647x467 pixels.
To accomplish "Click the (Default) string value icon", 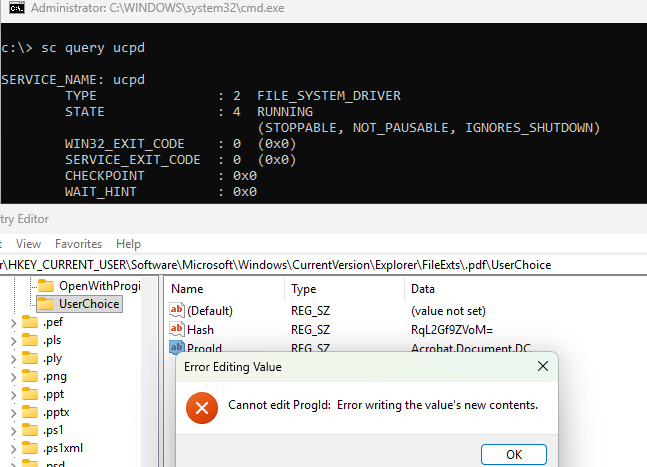I will (177, 310).
